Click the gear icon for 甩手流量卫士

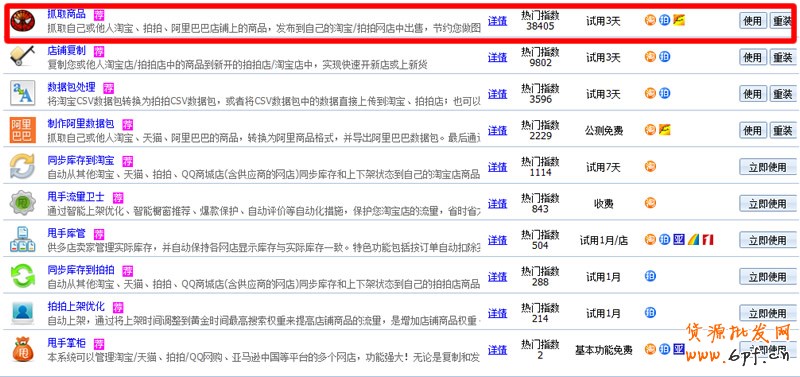(22, 203)
